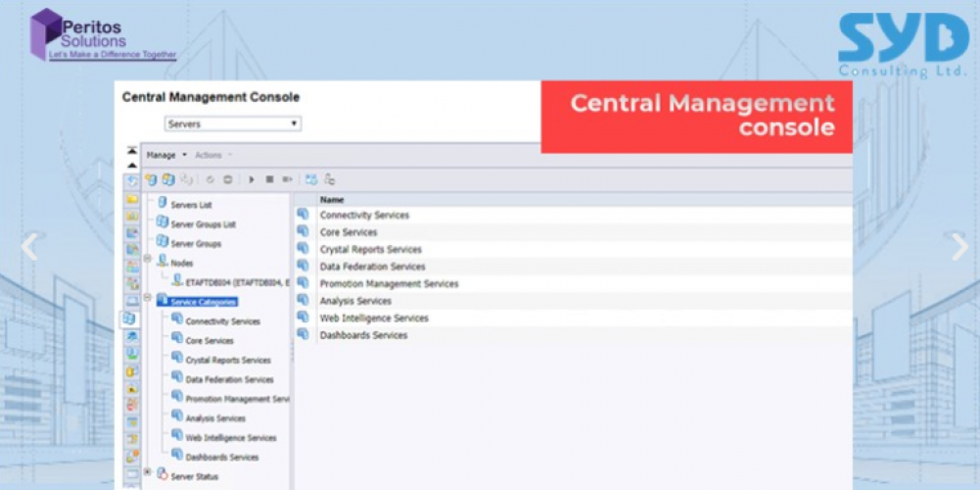Open the Manage menu dropdown
The width and height of the screenshot is (980, 490).
(x=166, y=155)
